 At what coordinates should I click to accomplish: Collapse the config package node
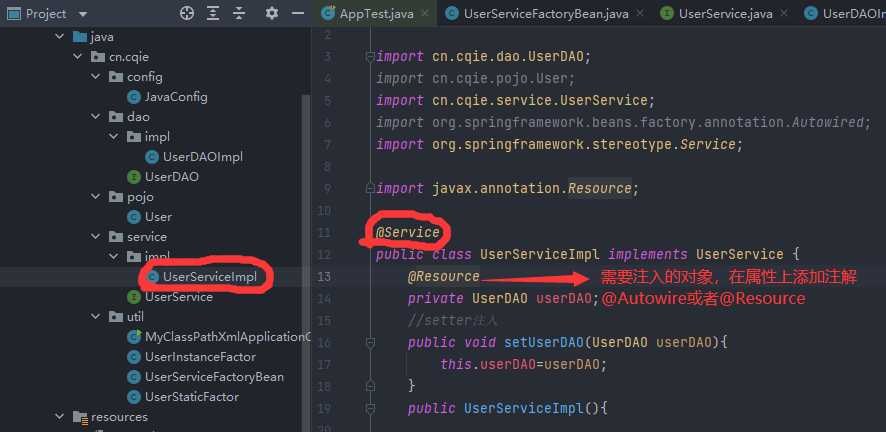point(96,77)
